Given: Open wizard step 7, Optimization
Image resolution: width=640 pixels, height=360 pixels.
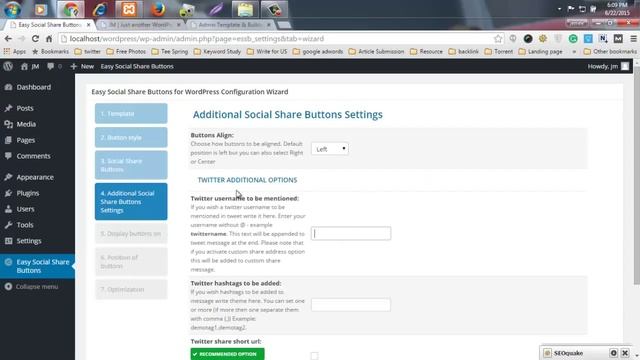Looking at the screenshot, I should (131, 289).
